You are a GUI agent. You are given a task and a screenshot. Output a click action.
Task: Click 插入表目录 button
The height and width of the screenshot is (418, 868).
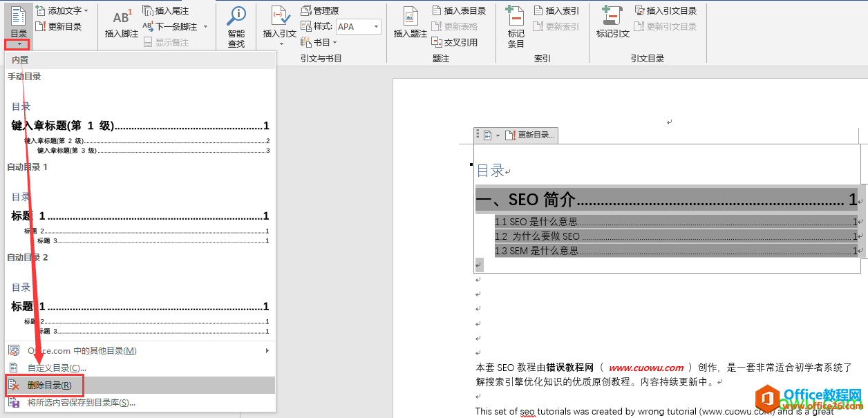[460, 10]
